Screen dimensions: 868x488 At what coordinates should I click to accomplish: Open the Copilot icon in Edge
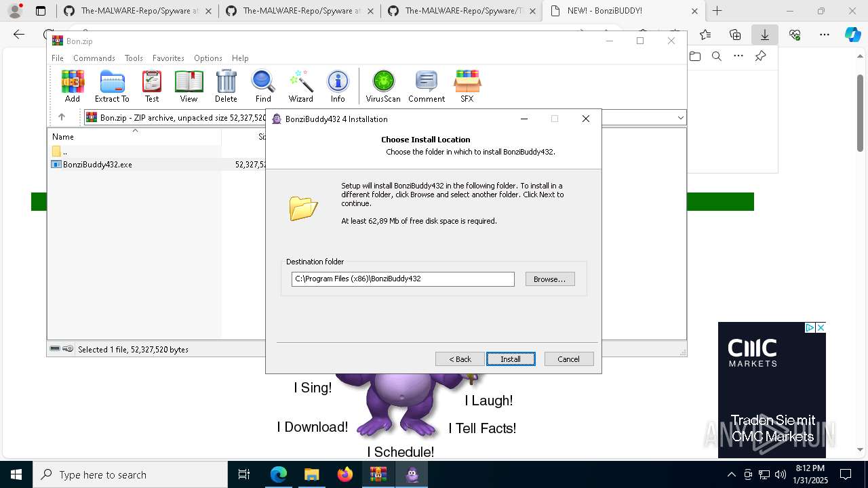tap(852, 35)
